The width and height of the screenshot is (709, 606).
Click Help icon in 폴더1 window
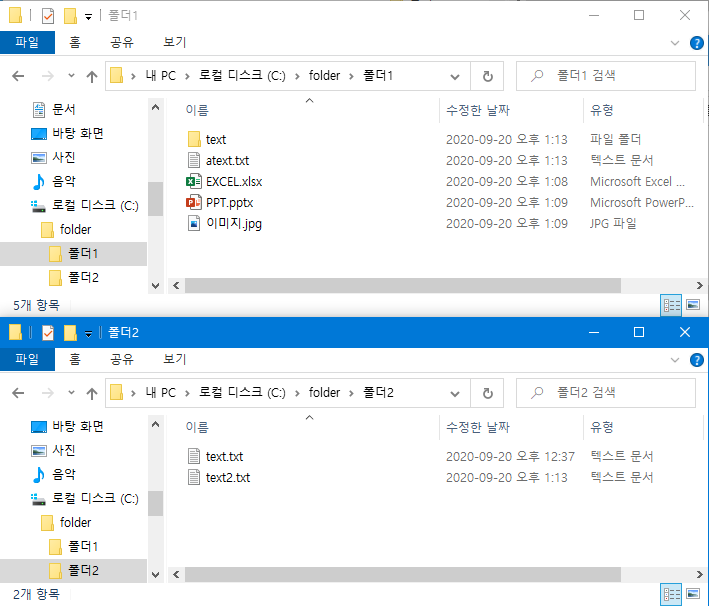tap(696, 43)
